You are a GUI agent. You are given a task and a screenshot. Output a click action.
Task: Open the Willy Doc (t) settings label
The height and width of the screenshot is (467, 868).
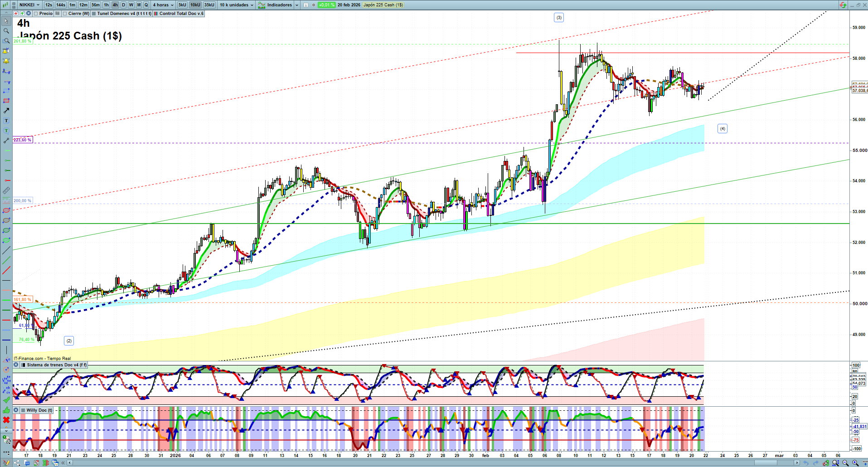(39, 410)
